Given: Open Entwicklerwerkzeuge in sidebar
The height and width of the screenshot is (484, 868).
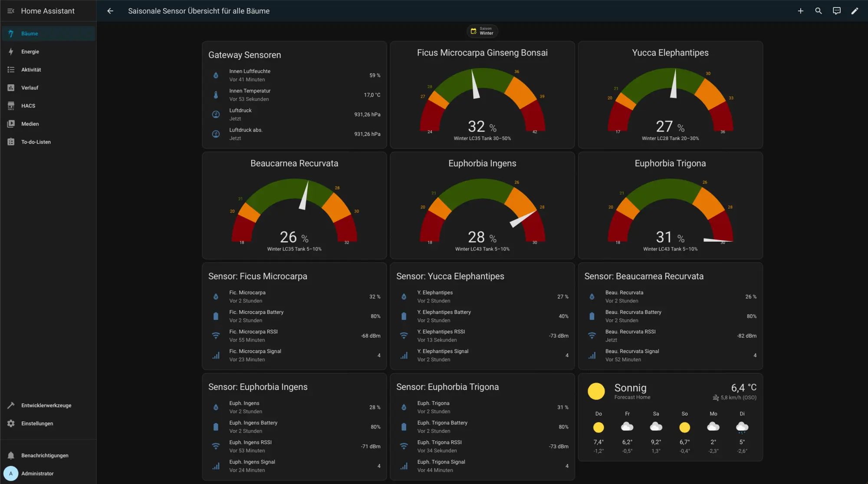Looking at the screenshot, I should (x=46, y=405).
